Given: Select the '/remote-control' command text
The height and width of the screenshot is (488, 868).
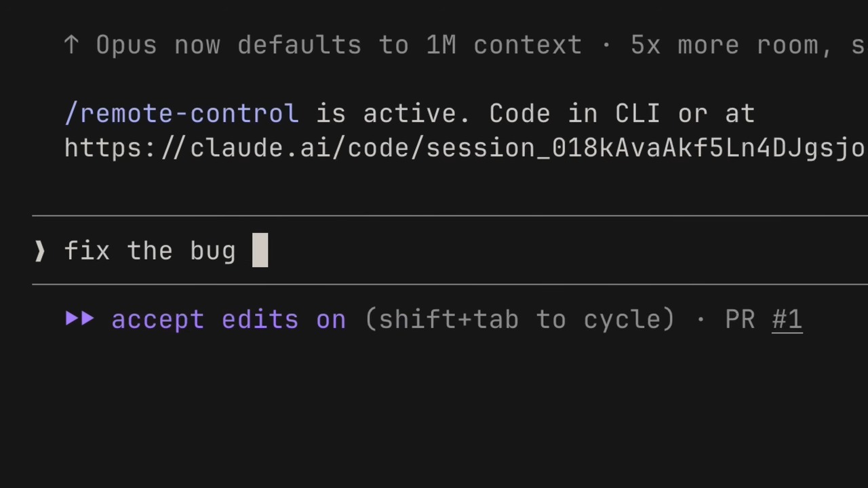Looking at the screenshot, I should click(x=182, y=114).
